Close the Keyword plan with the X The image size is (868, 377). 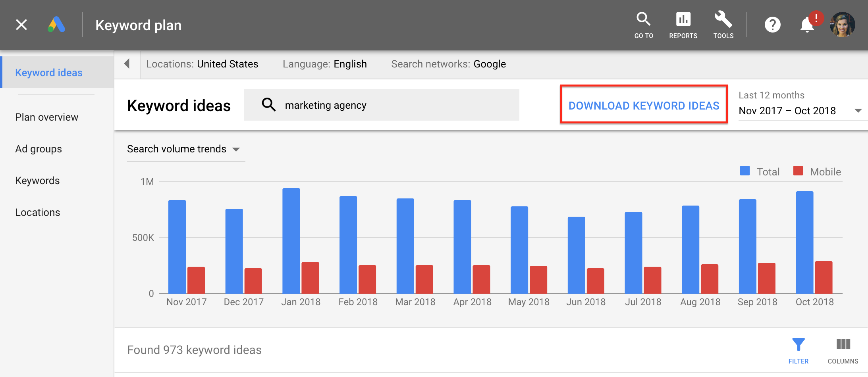(x=21, y=25)
